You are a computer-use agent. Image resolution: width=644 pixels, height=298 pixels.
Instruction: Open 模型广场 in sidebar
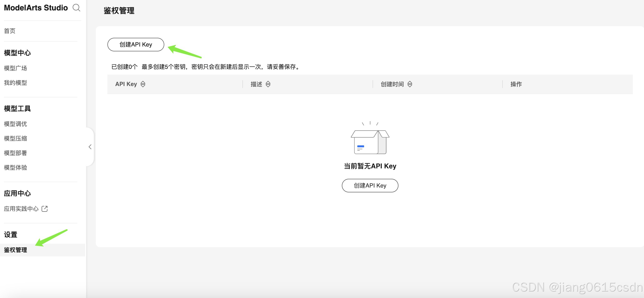[15, 68]
